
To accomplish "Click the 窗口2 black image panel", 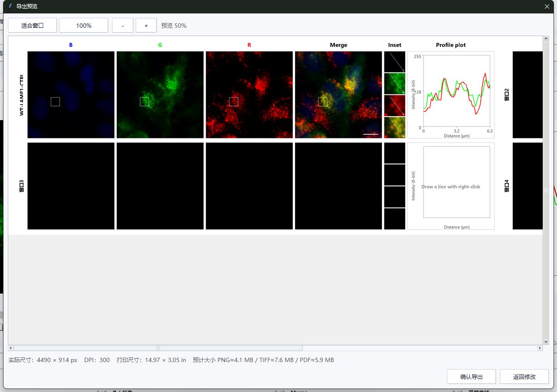I will 528,95.
